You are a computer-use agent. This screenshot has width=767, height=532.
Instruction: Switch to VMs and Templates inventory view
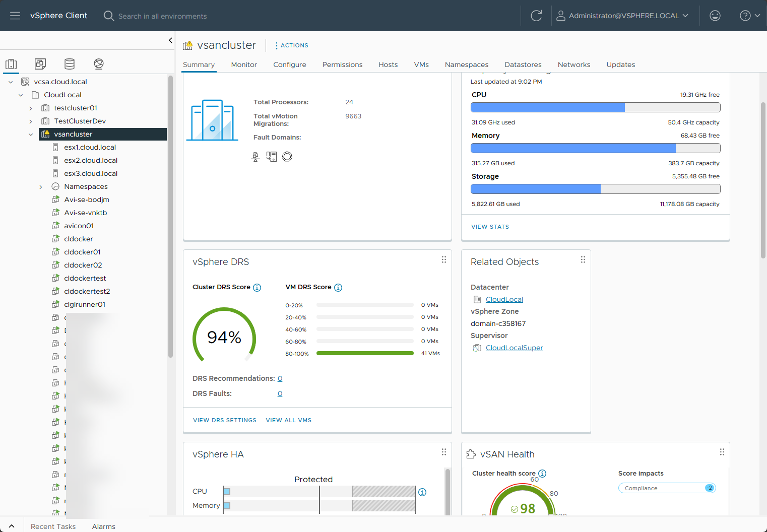coord(40,64)
